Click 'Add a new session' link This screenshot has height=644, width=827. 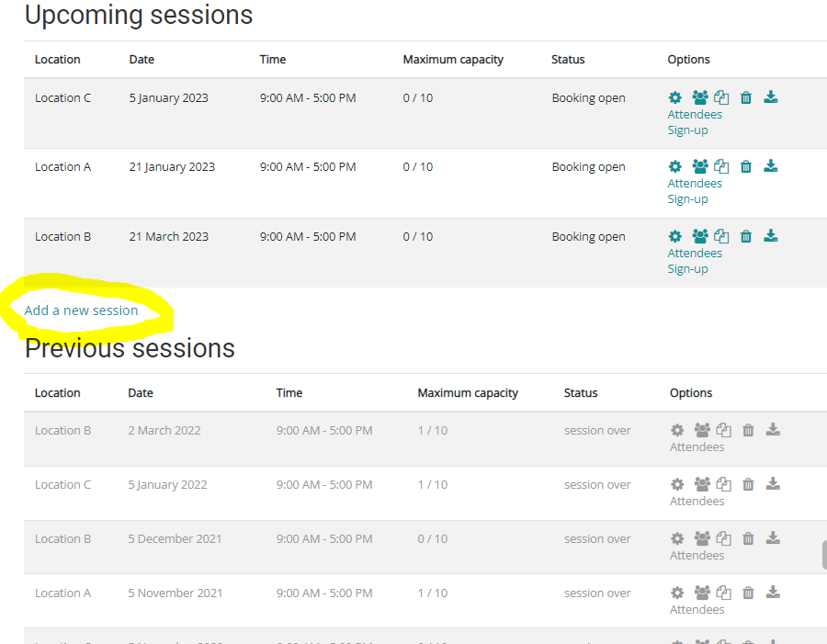82,311
